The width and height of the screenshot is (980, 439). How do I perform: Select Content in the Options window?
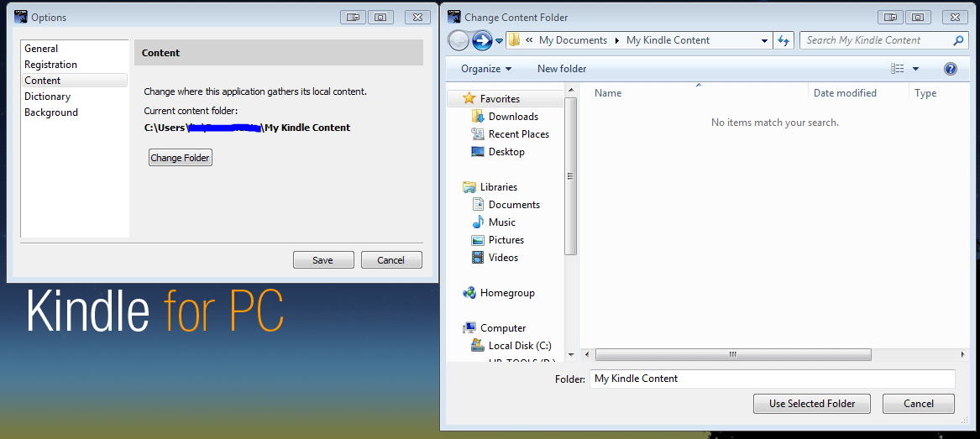tap(75, 81)
